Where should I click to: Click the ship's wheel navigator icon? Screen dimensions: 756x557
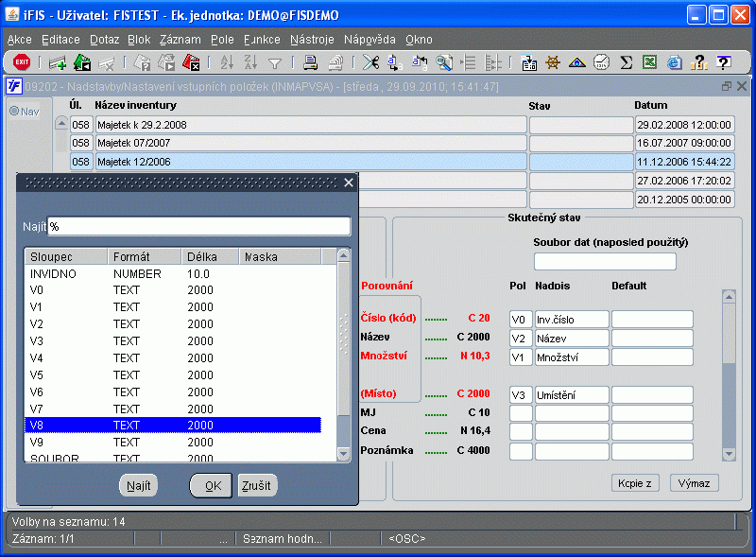[x=553, y=62]
